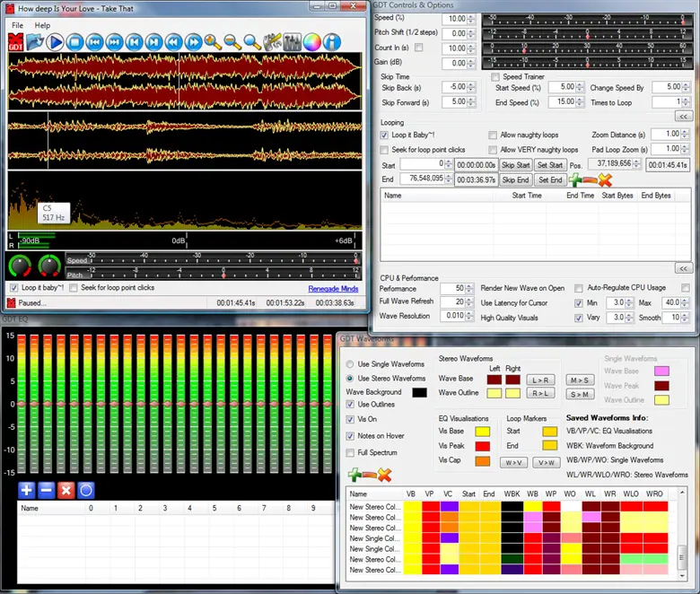This screenshot has width=700, height=594.
Task: Select Use Single Waveforms radio button
Action: [x=350, y=364]
